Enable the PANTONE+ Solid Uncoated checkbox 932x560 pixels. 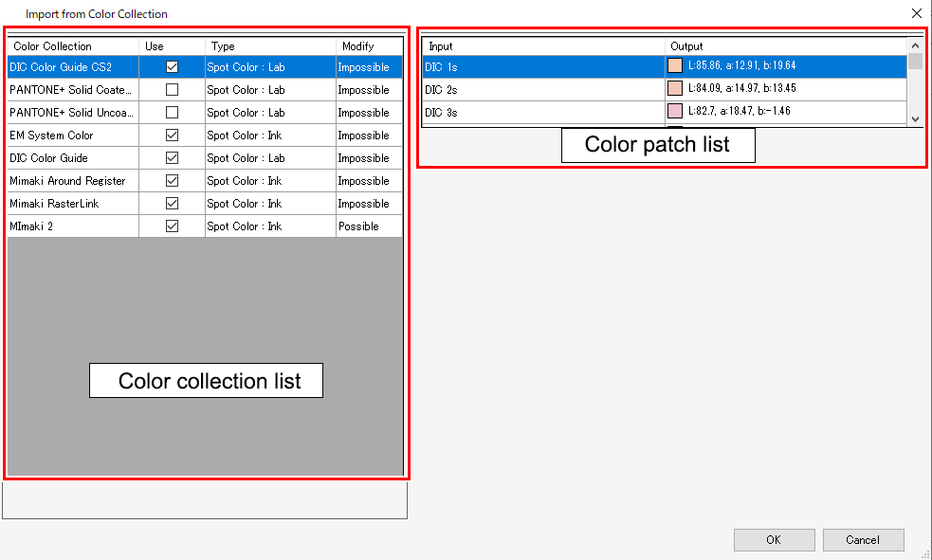172,112
